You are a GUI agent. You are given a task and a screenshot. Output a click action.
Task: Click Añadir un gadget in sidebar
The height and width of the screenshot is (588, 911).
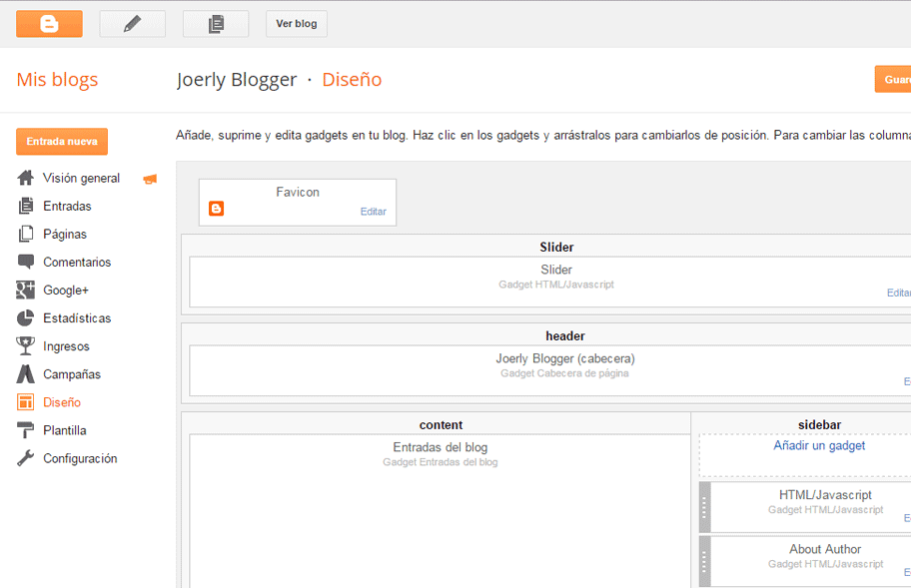[819, 446]
